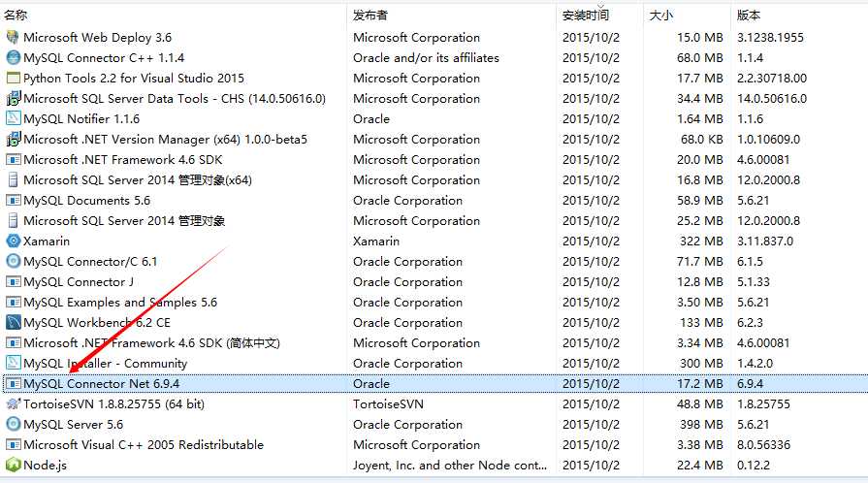The height and width of the screenshot is (483, 868).
Task: Select Python Tools 2.2 for Visual Studio 2015
Action: (x=134, y=79)
